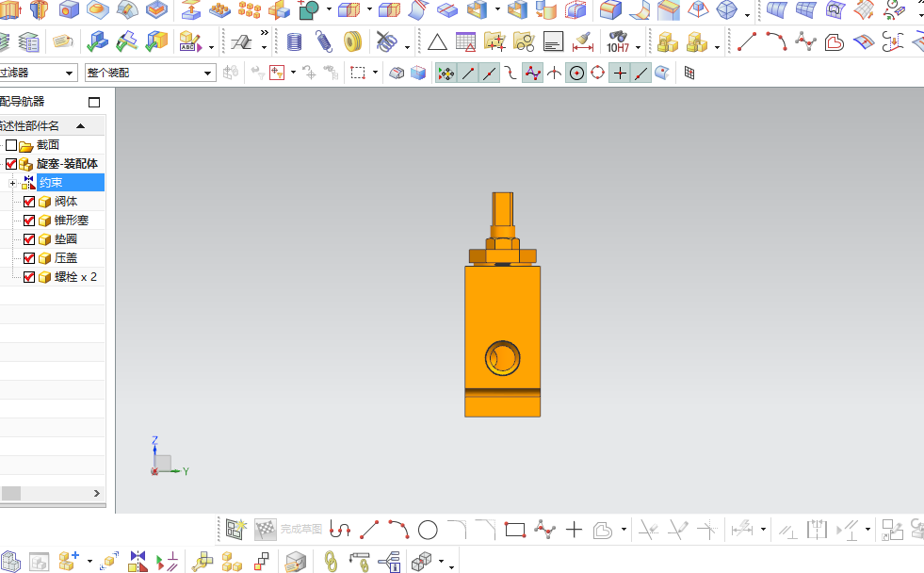Uncheck the 垫圈 component checkbox
The image size is (924, 573).
[29, 239]
